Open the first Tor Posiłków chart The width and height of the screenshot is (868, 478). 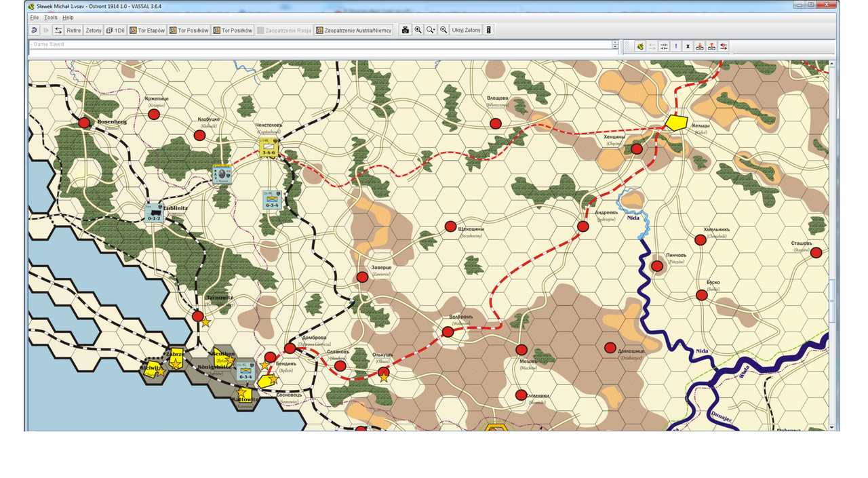pyautogui.click(x=189, y=31)
